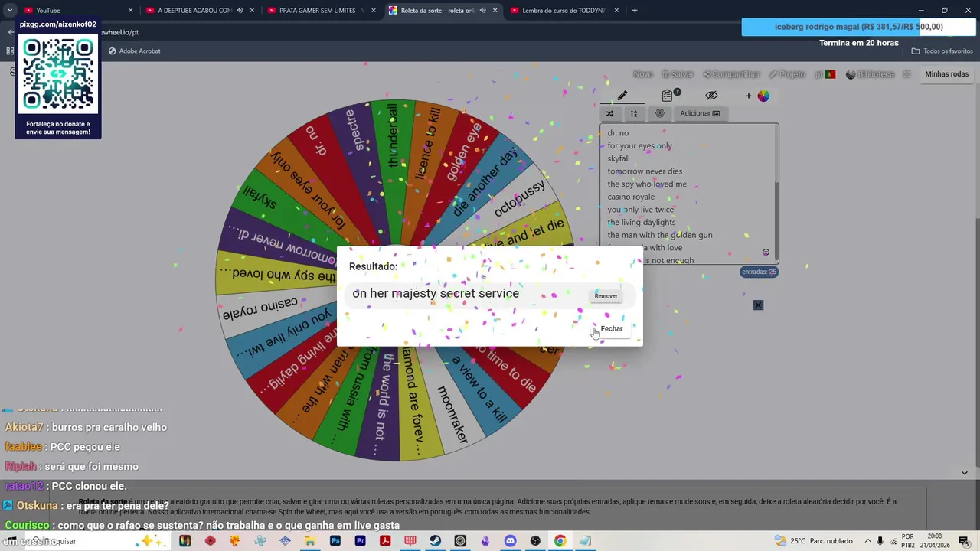Mute audio on A DEEPTUBE ACABOU tab
The image size is (980, 551).
click(240, 10)
